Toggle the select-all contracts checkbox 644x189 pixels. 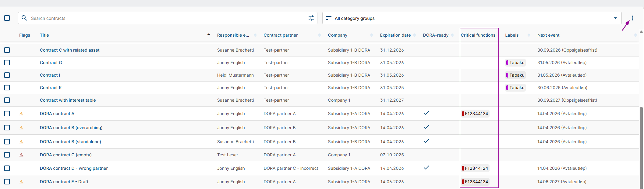(x=7, y=18)
